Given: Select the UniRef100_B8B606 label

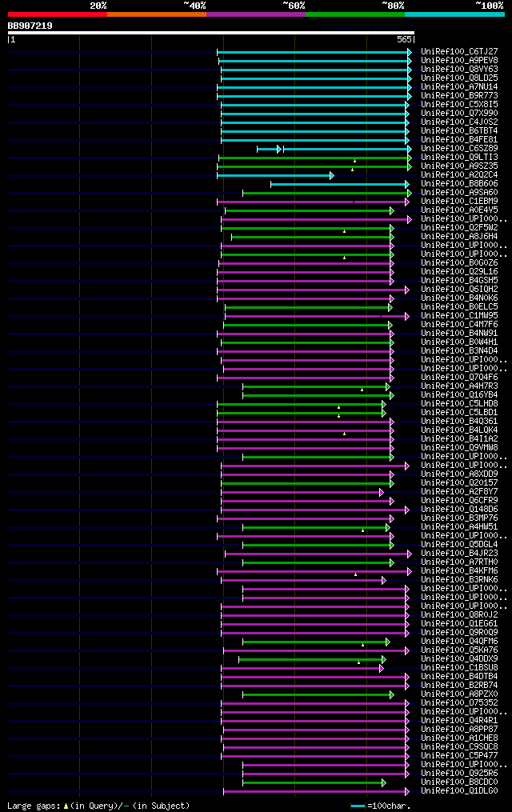Looking at the screenshot, I should pos(459,184).
